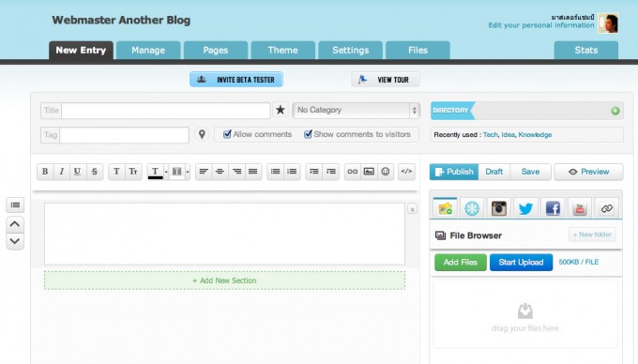
Task: Close the text section with x
Action: coord(412,209)
